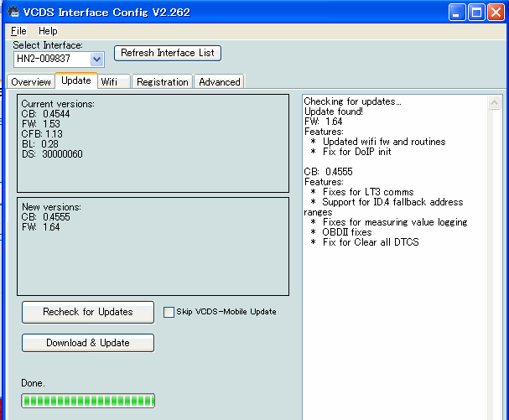Screen dimensions: 509x420
Task: Click the VCDS app icon in title bar
Action: click(x=13, y=12)
